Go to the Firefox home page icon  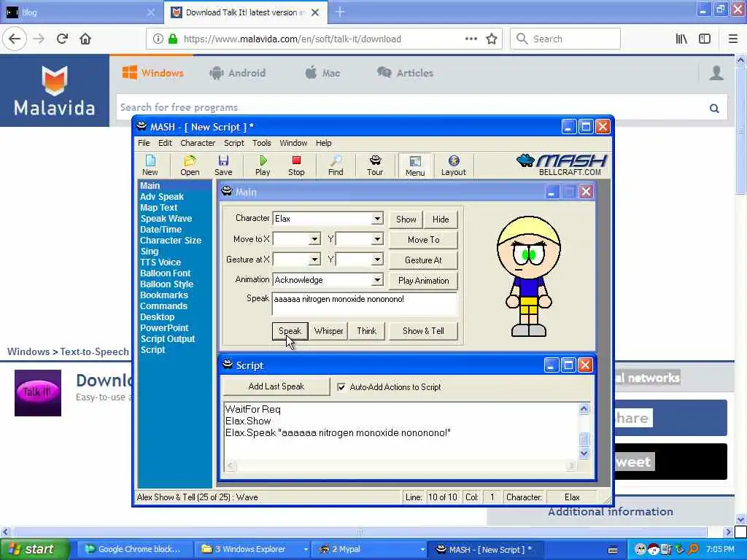(x=85, y=39)
